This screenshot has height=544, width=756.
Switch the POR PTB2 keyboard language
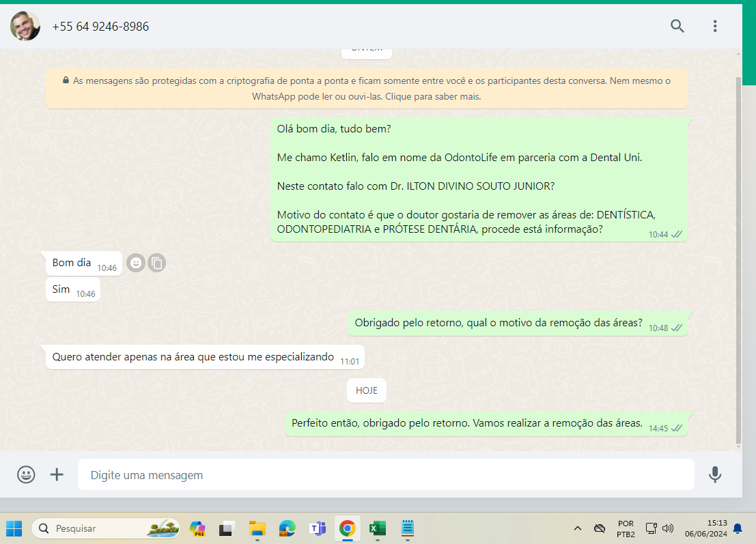point(625,528)
